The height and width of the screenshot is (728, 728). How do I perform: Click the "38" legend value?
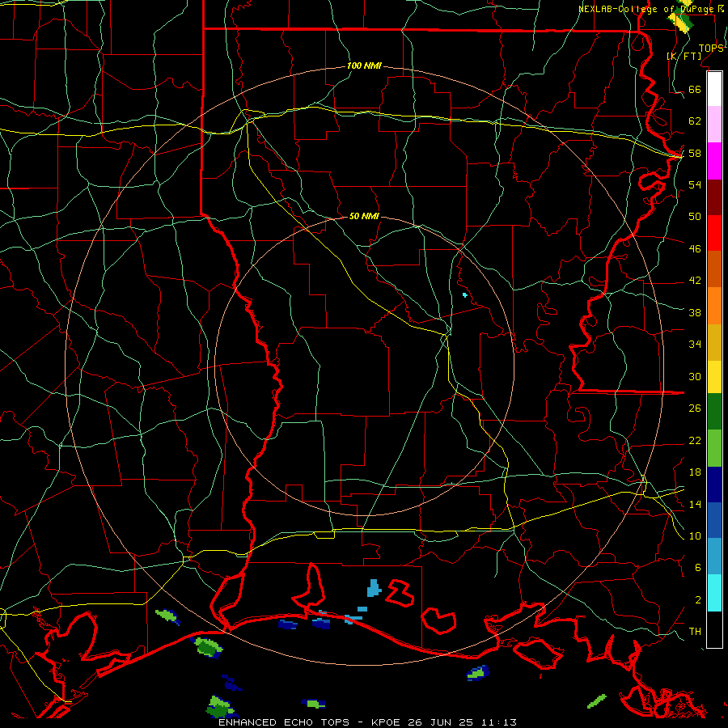[x=695, y=312]
